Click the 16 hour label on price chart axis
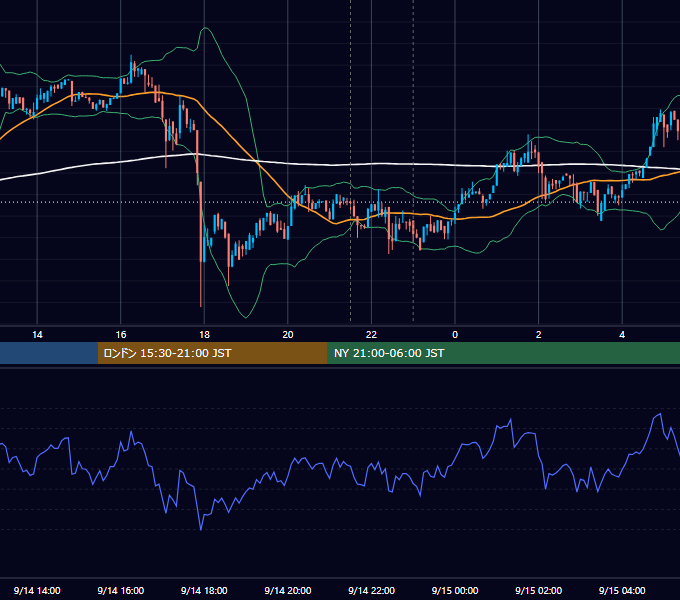 click(x=121, y=335)
